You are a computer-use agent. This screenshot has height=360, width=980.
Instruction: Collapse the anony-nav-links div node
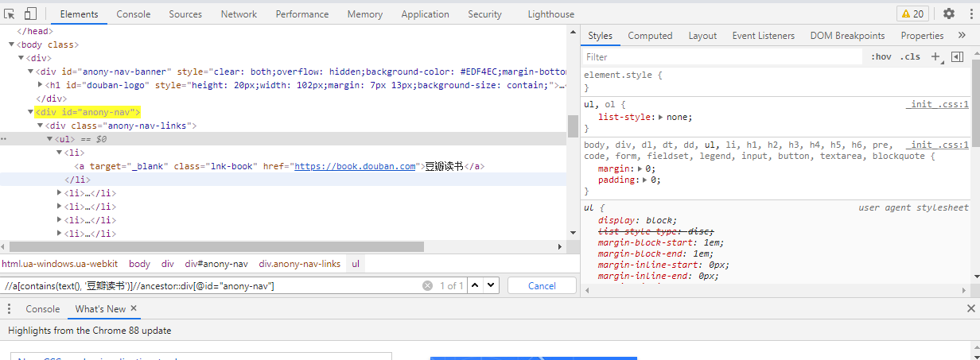(40, 126)
